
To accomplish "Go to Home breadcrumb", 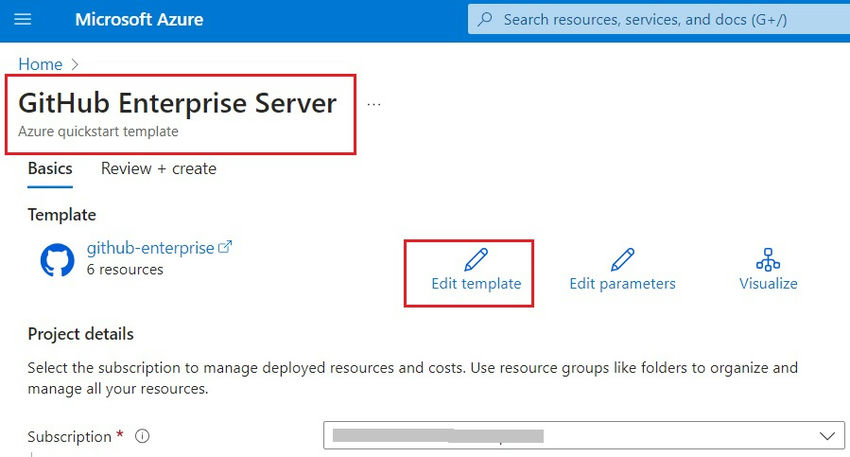I will pos(40,64).
